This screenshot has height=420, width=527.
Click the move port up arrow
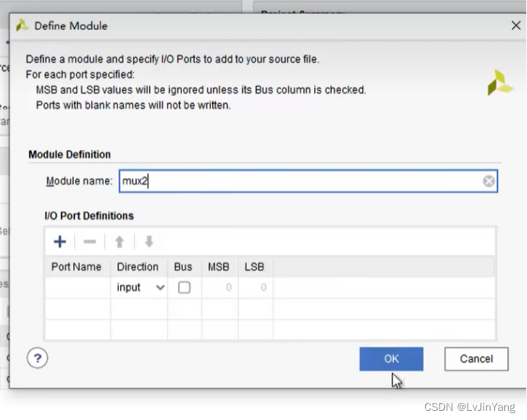(x=119, y=242)
